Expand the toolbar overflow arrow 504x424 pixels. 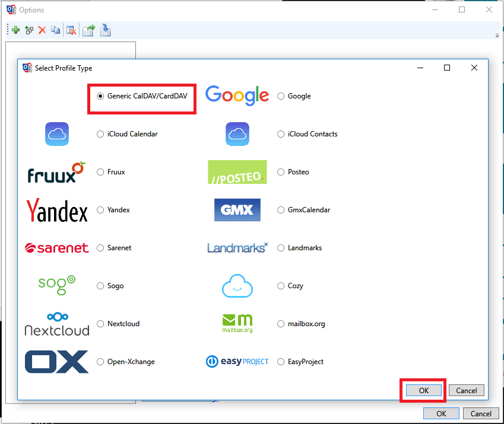[x=497, y=36]
